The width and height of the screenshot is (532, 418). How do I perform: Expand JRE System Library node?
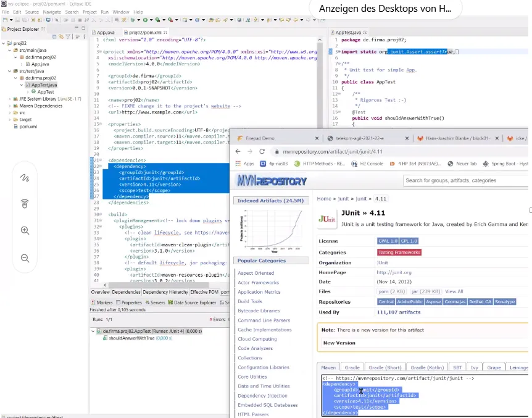point(9,99)
